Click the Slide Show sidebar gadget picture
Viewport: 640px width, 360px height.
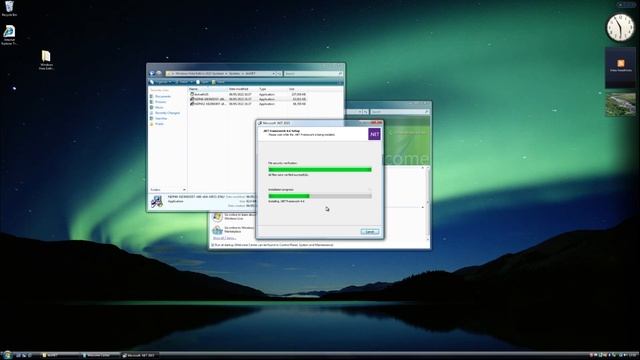tap(620, 104)
